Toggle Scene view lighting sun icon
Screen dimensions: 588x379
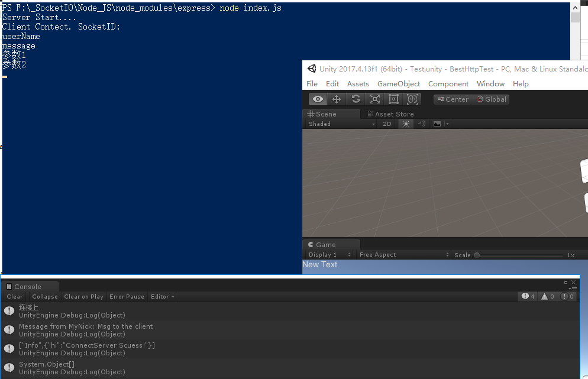click(x=405, y=124)
